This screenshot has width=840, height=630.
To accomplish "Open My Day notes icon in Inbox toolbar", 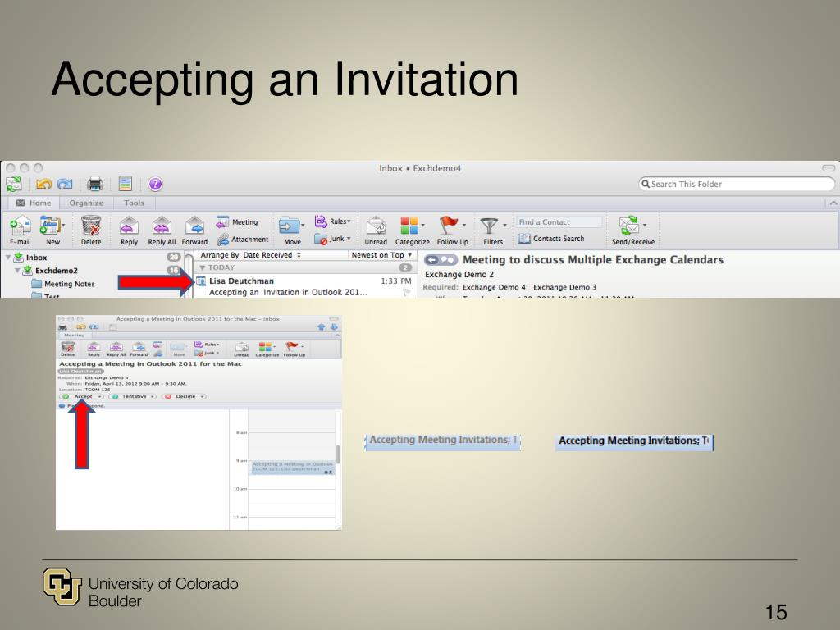I will point(126,184).
